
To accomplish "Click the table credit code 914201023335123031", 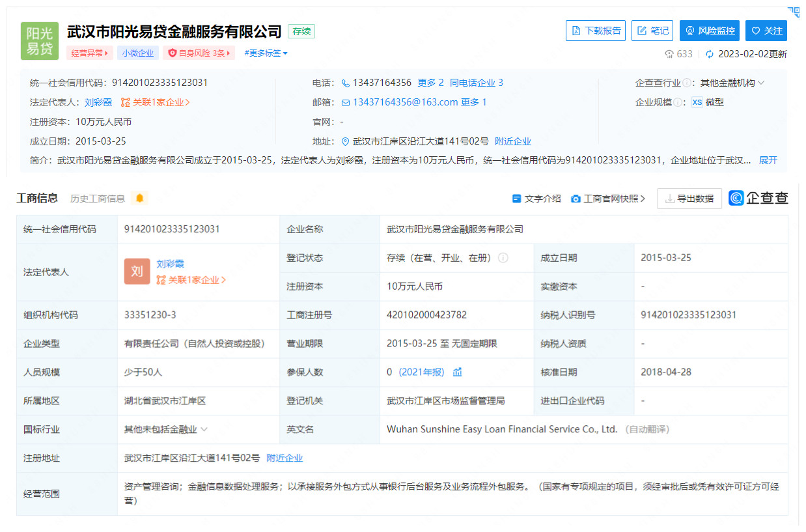I will click(x=172, y=229).
